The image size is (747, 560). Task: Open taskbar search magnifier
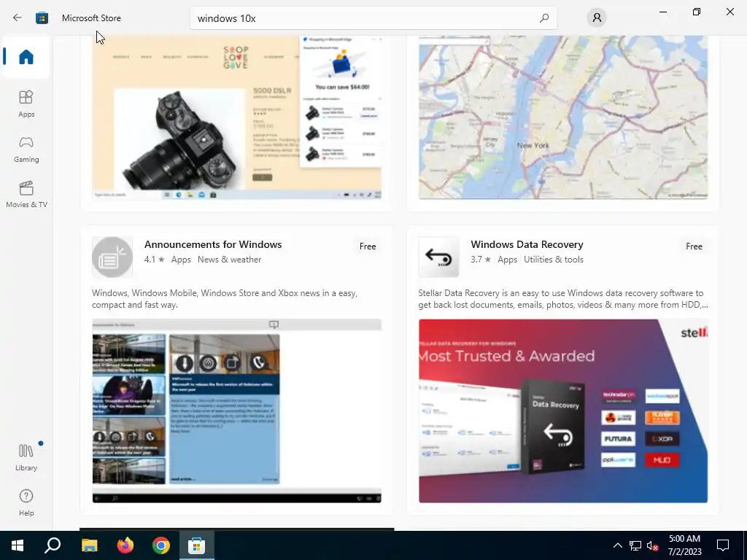[x=53, y=545]
